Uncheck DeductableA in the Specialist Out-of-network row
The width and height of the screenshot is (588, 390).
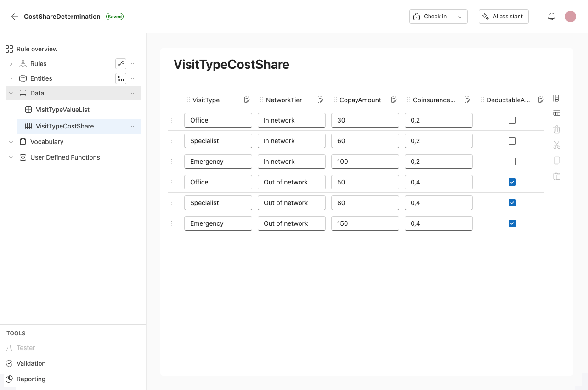coord(512,203)
